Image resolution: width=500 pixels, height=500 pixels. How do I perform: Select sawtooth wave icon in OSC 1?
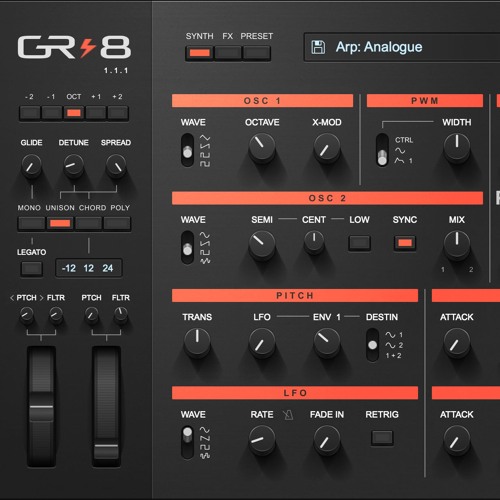[205, 146]
